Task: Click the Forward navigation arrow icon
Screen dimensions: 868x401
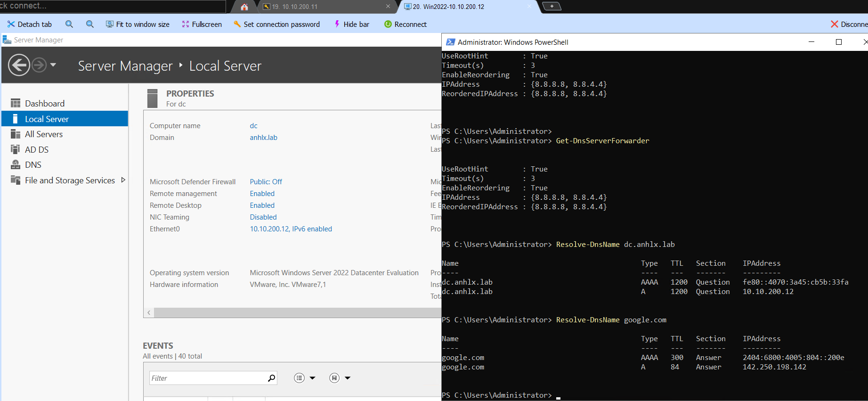Action: pyautogui.click(x=39, y=65)
